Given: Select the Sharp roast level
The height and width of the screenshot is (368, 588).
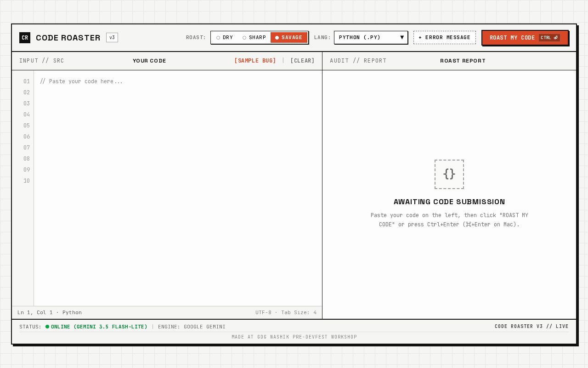Looking at the screenshot, I should point(254,38).
